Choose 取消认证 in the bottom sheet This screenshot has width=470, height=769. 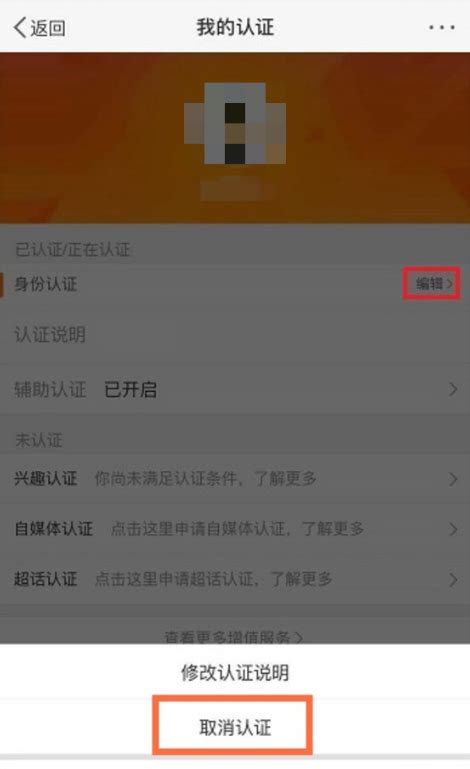(235, 727)
